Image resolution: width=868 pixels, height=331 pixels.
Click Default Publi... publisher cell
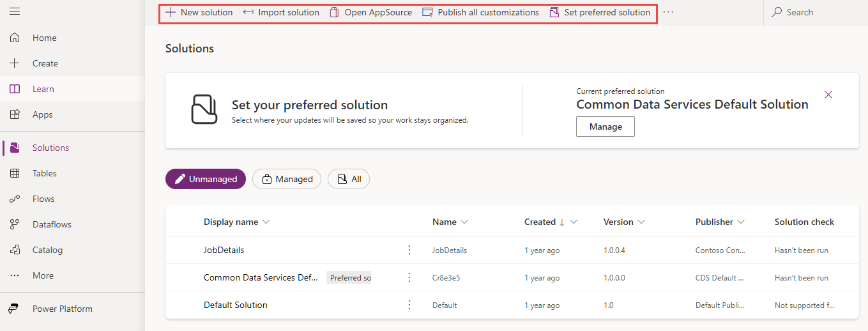(x=720, y=305)
